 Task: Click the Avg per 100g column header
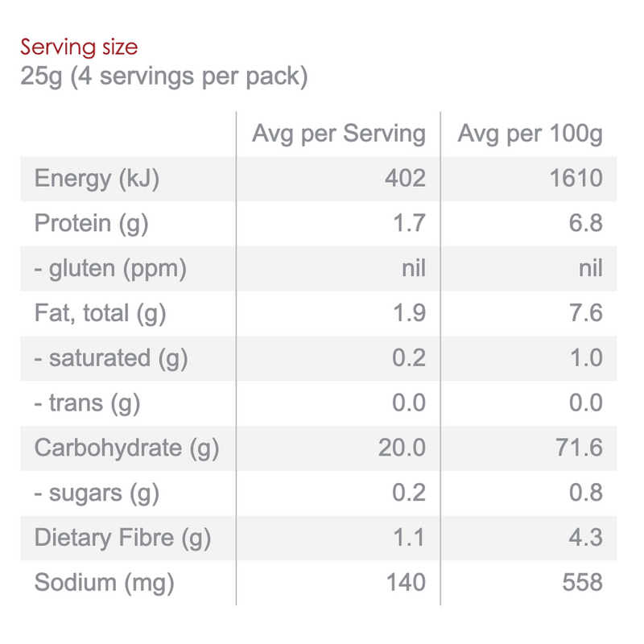pyautogui.click(x=530, y=134)
